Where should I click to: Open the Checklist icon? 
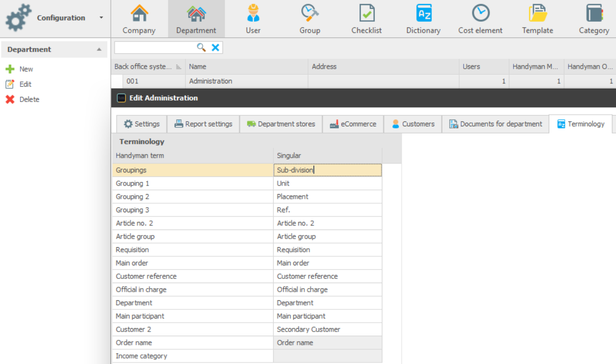pyautogui.click(x=367, y=13)
